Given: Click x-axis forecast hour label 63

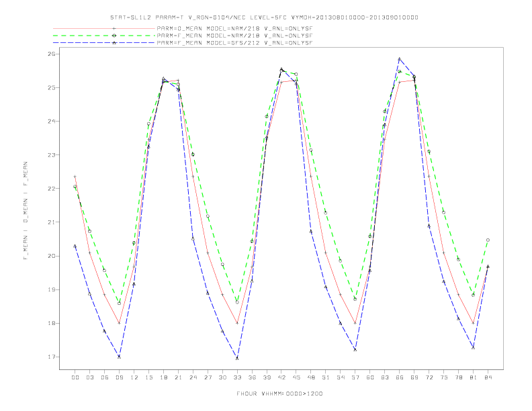Looking at the screenshot, I should tap(385, 377).
